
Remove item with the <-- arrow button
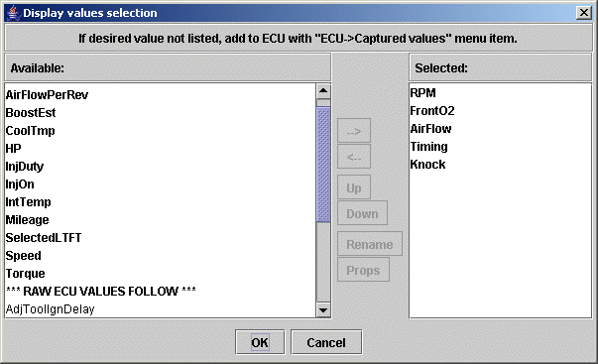tap(354, 157)
